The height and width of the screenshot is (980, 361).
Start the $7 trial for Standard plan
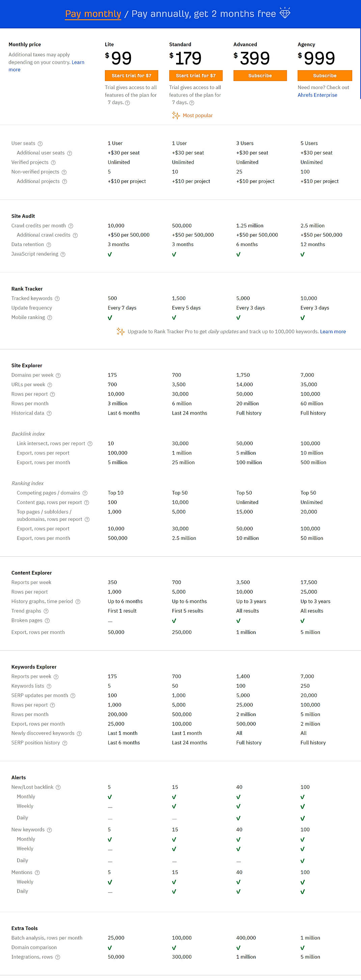(x=196, y=76)
